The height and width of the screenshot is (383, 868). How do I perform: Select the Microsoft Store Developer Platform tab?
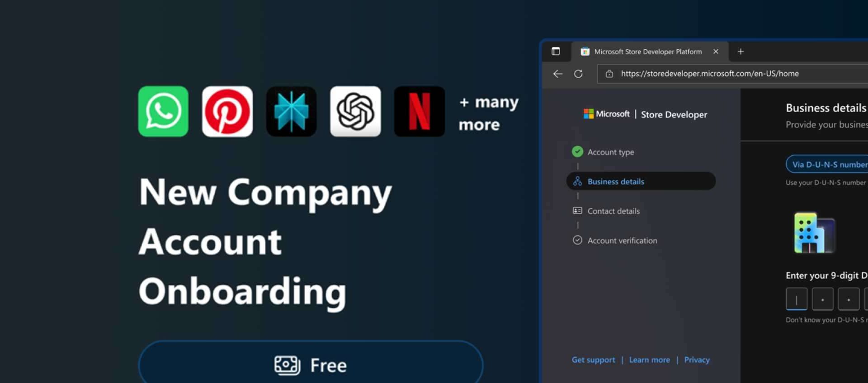[x=650, y=51]
